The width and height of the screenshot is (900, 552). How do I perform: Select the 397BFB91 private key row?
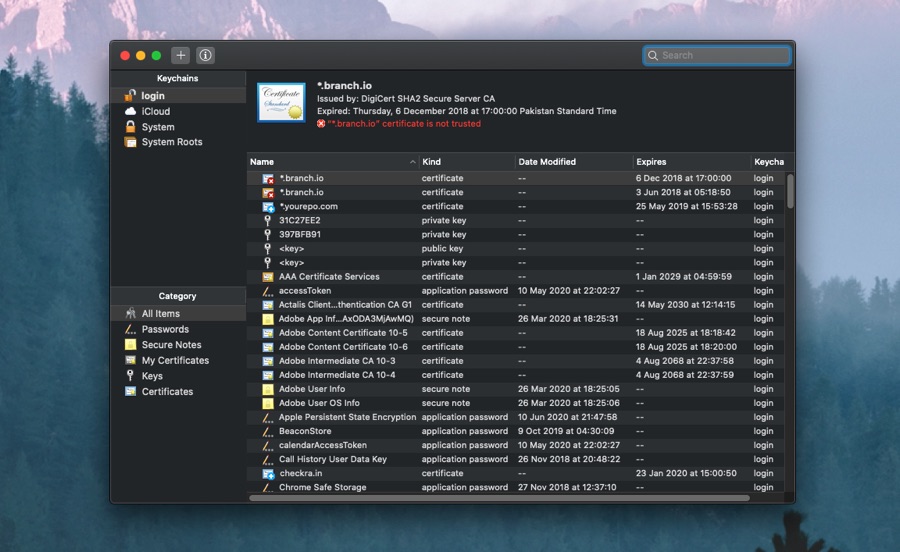click(x=515, y=234)
